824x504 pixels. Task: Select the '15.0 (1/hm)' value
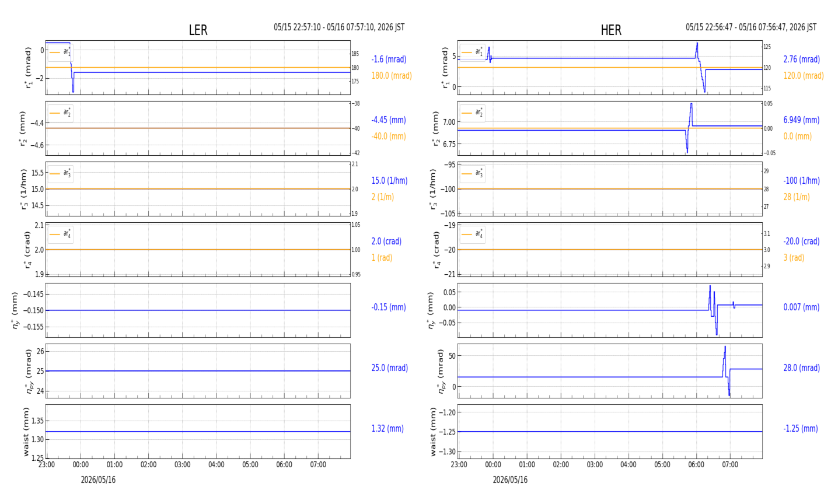389,181
